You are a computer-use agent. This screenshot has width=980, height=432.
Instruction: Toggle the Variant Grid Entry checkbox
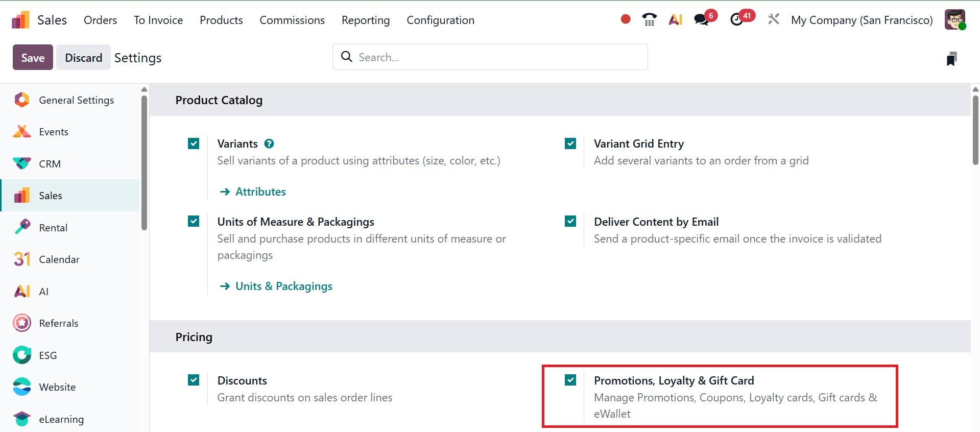tap(570, 143)
